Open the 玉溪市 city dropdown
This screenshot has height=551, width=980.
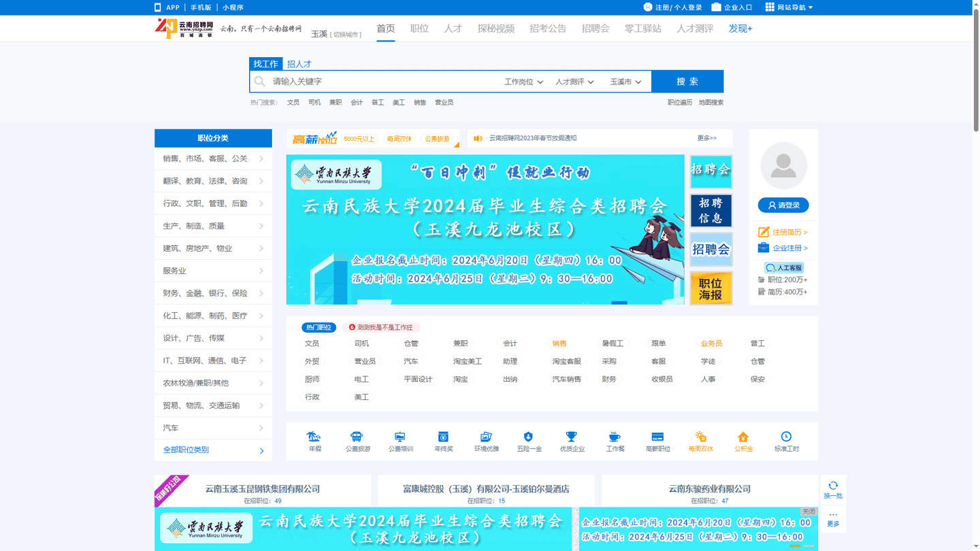625,82
